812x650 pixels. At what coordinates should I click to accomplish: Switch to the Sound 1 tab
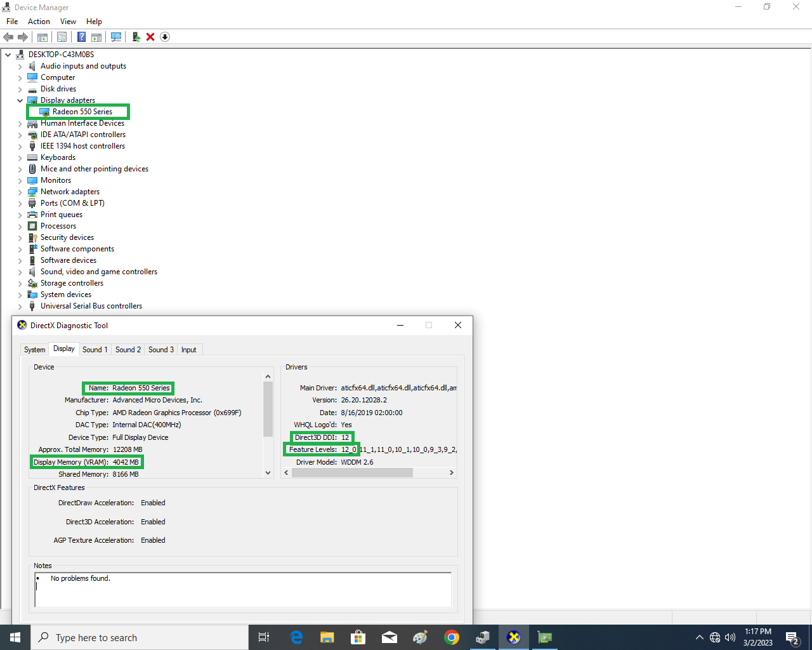click(x=95, y=350)
